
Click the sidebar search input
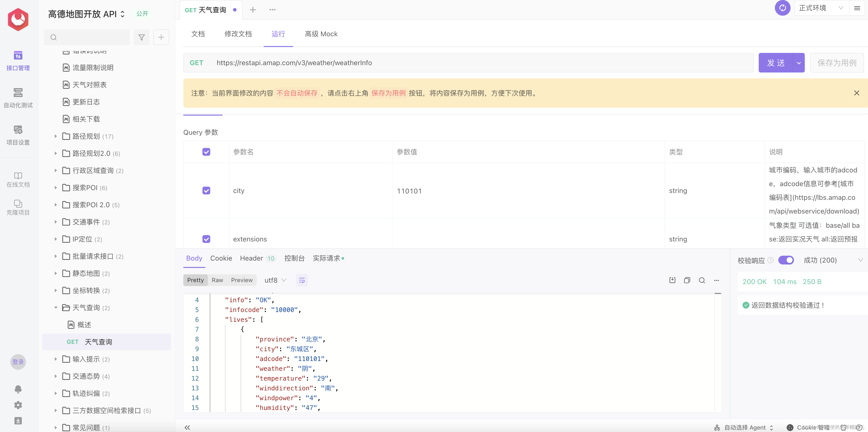[87, 37]
